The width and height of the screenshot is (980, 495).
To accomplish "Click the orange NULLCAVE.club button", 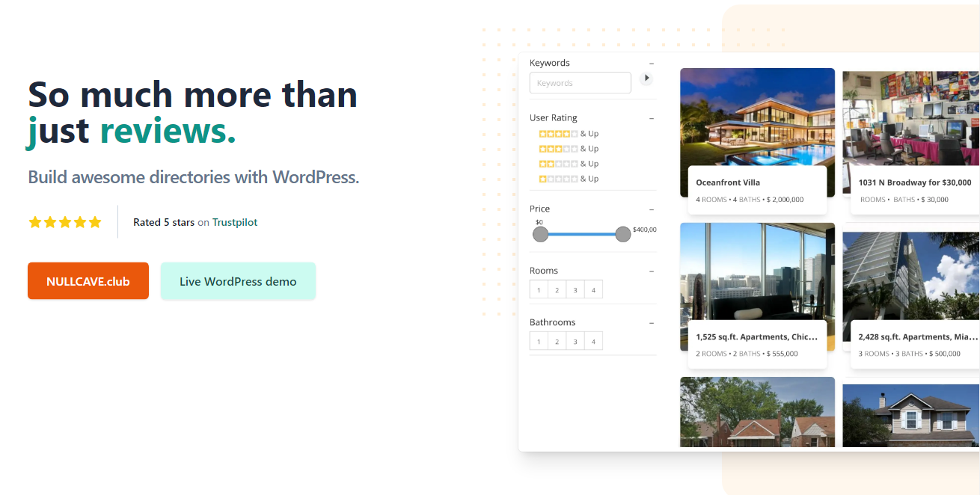I will pyautogui.click(x=88, y=280).
